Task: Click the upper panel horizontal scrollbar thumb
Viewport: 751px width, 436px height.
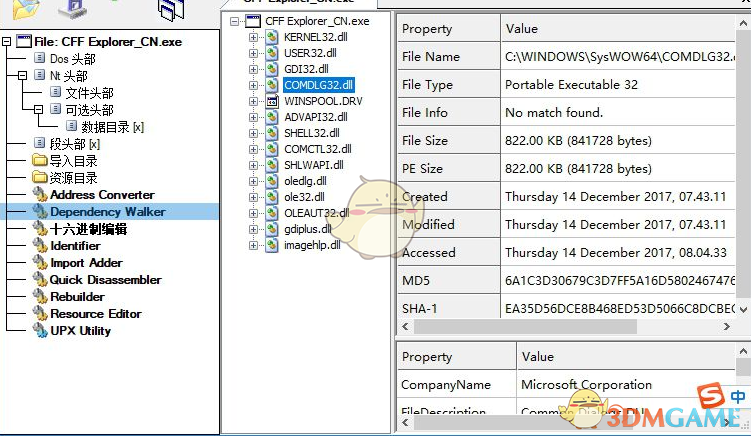Action: [x=525, y=326]
